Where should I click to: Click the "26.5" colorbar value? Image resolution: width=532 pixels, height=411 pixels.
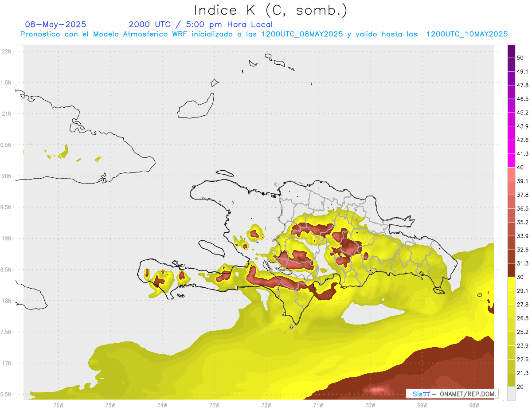click(523, 318)
